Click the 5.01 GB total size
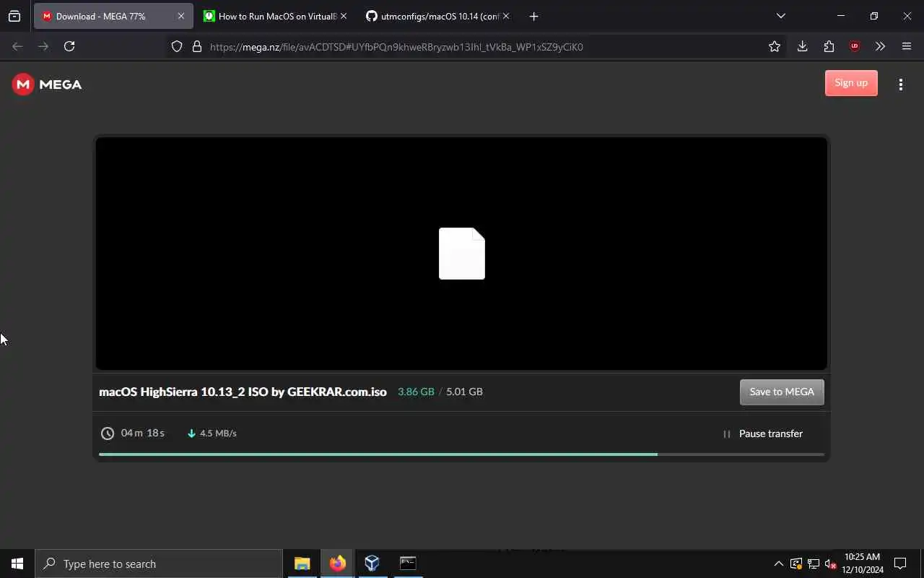The width and height of the screenshot is (924, 578). coord(464,392)
